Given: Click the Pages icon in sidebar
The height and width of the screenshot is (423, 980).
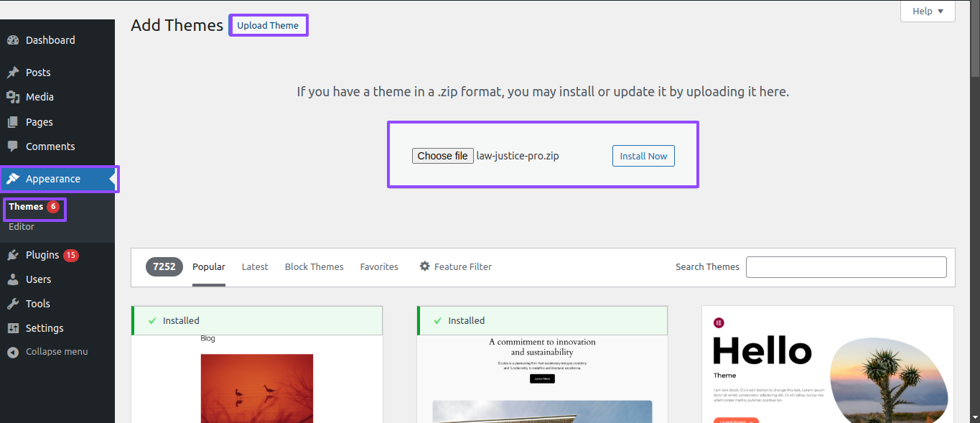Looking at the screenshot, I should (x=13, y=122).
